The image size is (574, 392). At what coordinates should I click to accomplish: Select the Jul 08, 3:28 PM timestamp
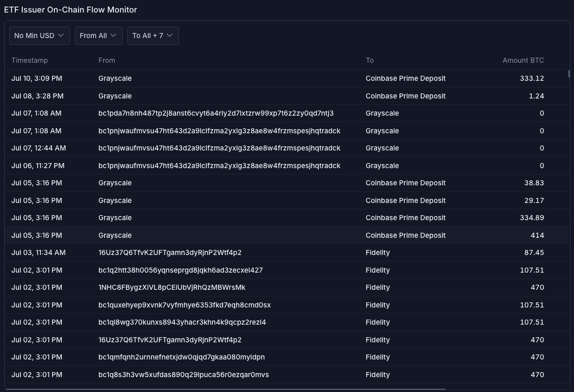(38, 96)
